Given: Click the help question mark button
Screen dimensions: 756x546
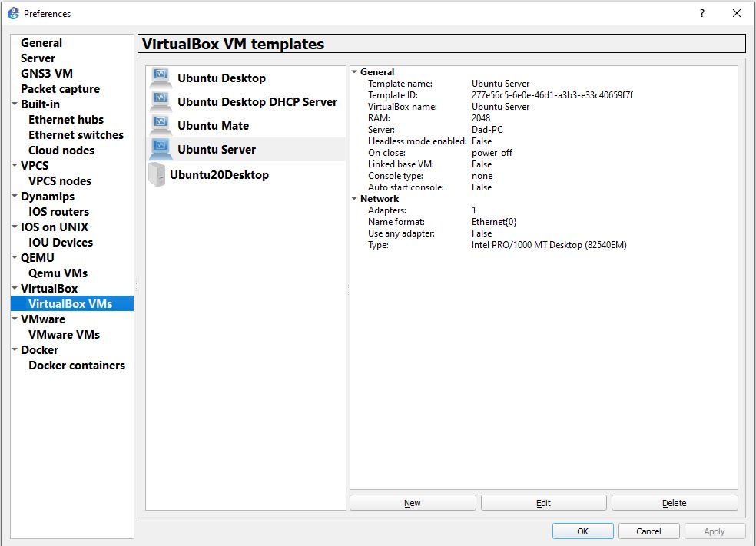Looking at the screenshot, I should pos(702,14).
